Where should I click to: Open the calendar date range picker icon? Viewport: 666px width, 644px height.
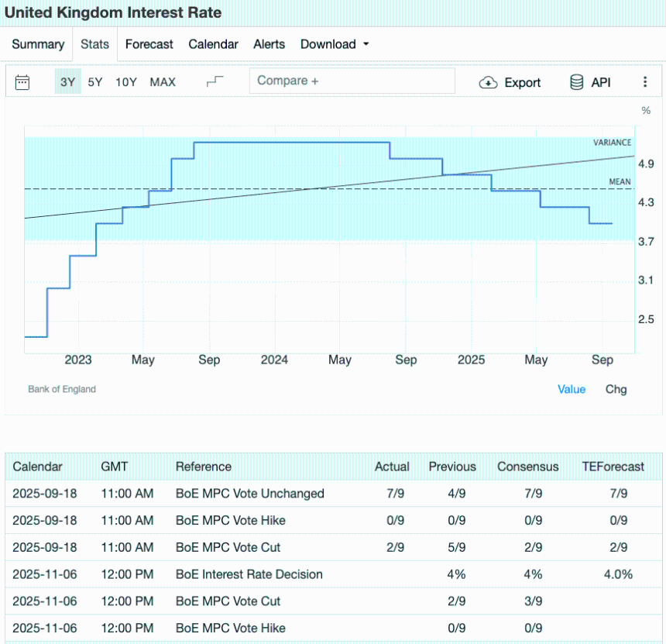pos(22,82)
